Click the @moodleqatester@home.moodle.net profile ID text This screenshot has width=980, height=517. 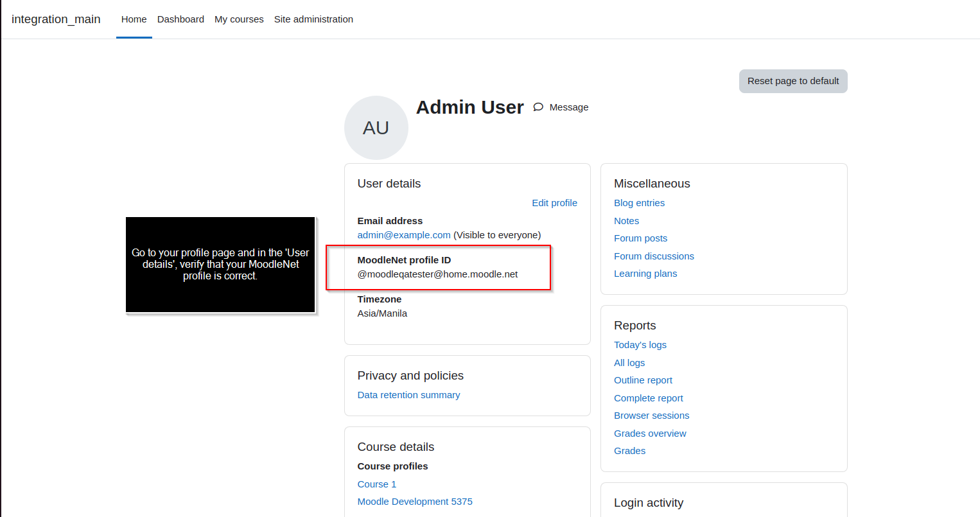[x=437, y=274]
